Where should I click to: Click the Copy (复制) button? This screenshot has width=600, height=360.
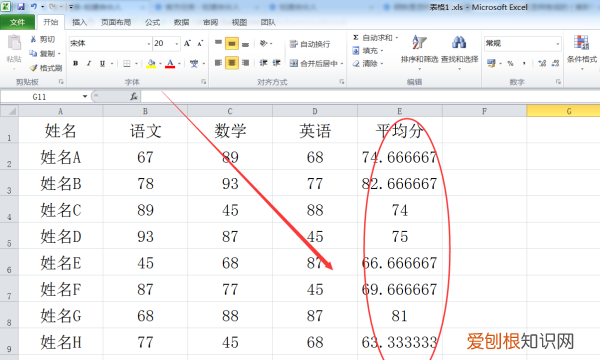tap(44, 54)
